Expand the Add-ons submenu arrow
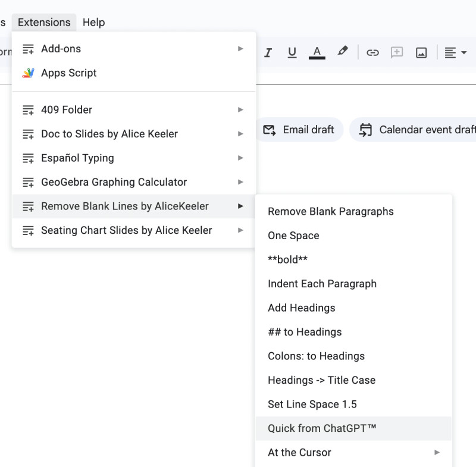 click(240, 49)
